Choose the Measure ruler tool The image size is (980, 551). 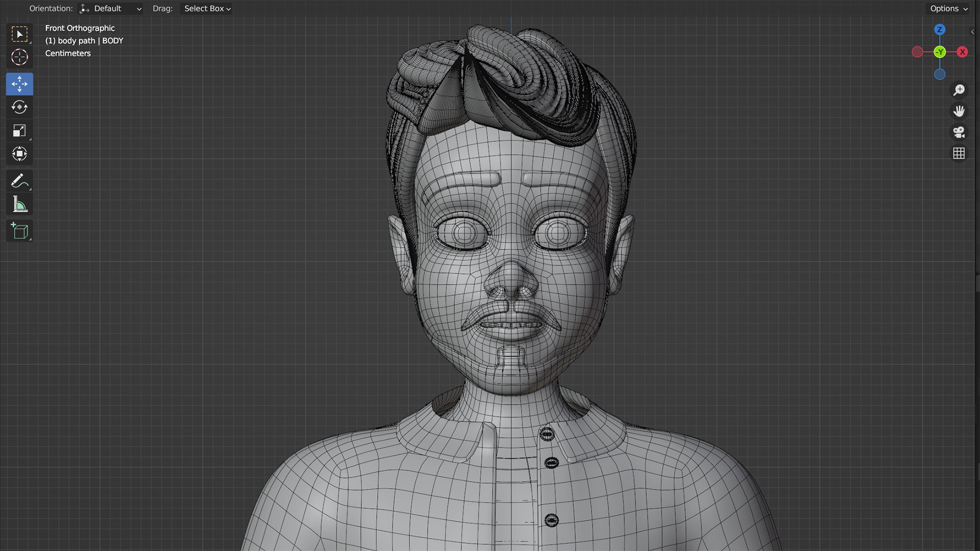pyautogui.click(x=19, y=205)
